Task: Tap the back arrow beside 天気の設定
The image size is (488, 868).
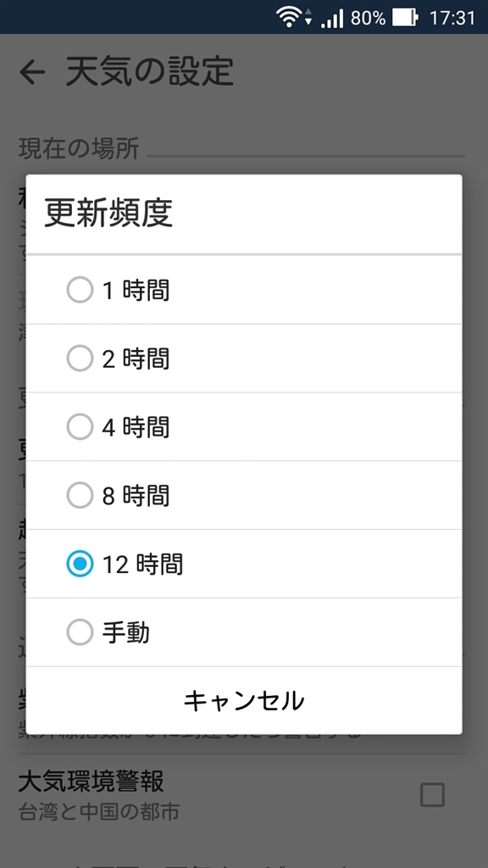Action: (32, 72)
